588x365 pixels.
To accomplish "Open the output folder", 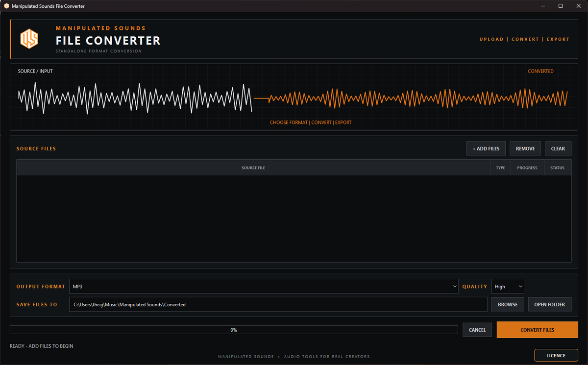I will click(549, 304).
